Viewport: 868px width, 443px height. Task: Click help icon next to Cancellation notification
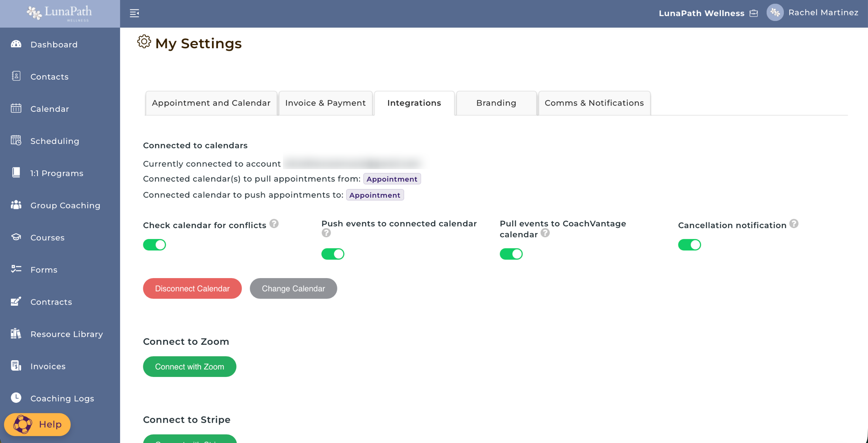[794, 224]
